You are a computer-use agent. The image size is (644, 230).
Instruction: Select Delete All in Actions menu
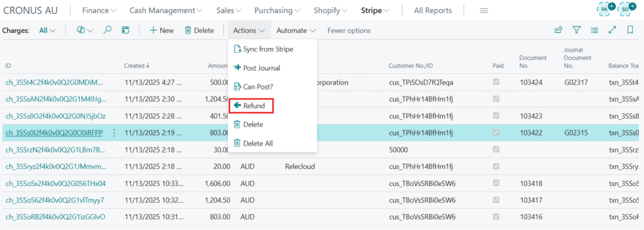[272, 143]
